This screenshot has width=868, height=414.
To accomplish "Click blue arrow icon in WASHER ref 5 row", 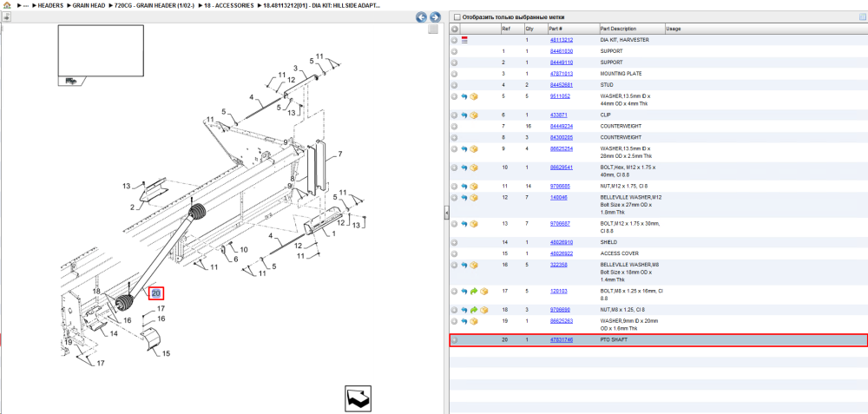I will coord(464,96).
